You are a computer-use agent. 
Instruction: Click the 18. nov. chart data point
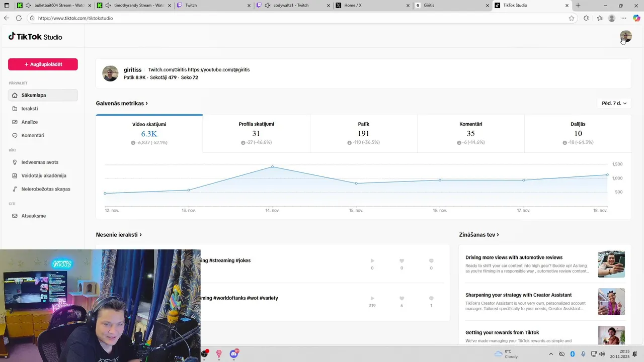tap(607, 175)
